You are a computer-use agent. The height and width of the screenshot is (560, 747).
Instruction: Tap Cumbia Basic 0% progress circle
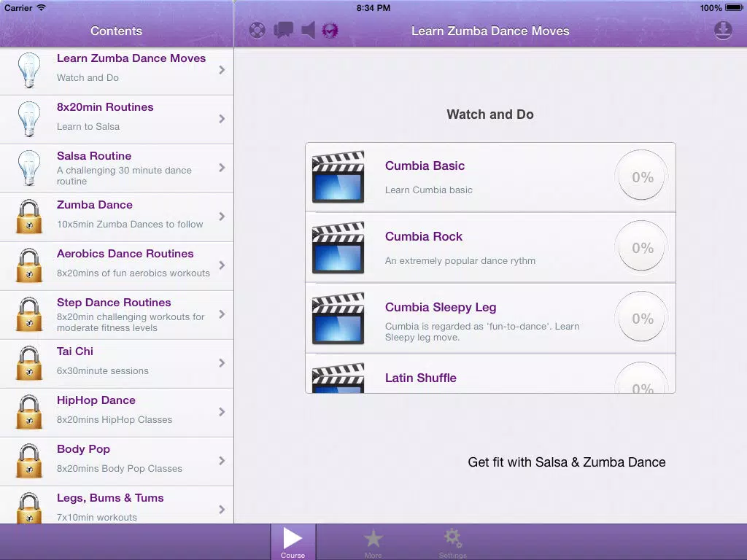tap(642, 176)
